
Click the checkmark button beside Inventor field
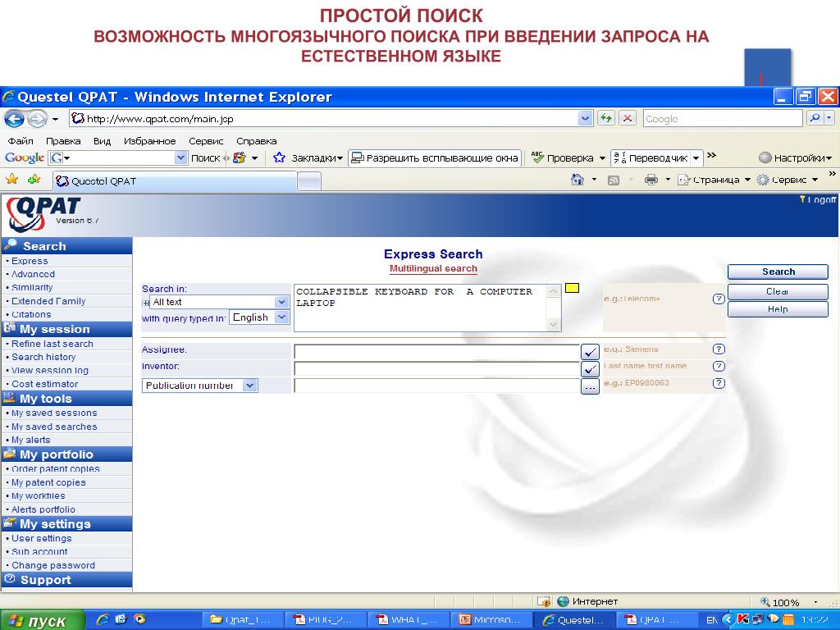coord(590,369)
